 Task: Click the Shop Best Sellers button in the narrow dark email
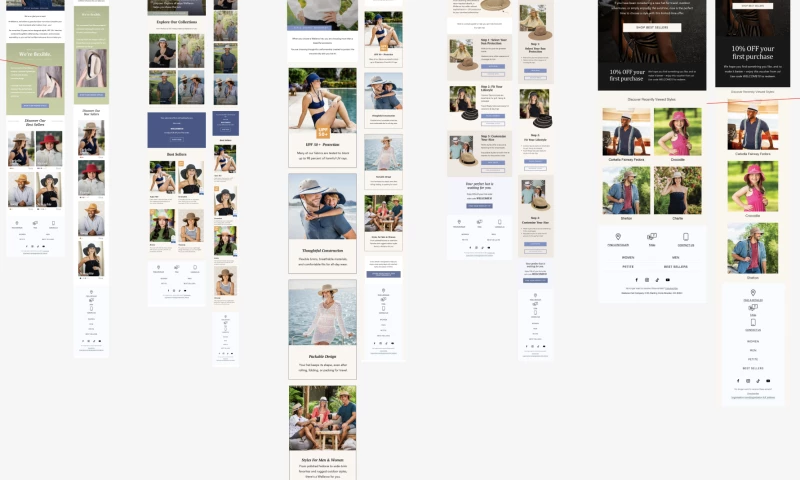pos(753,6)
